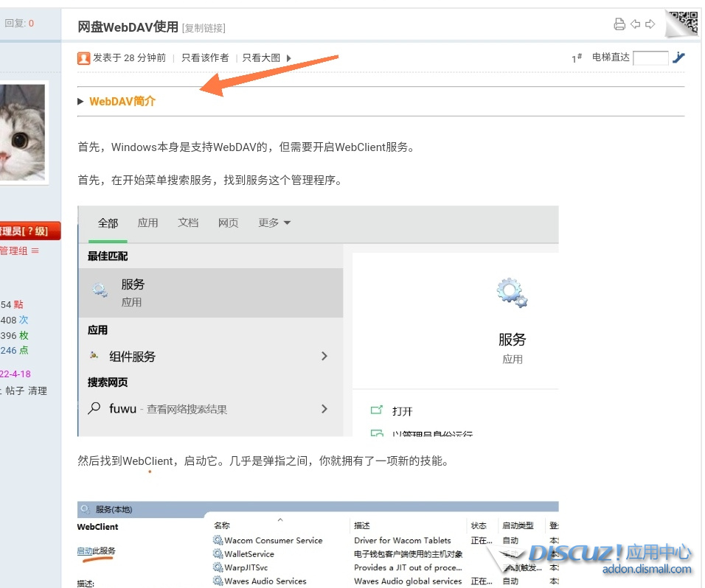Click the 启动 start service link
This screenshot has width=705, height=588.
85,550
